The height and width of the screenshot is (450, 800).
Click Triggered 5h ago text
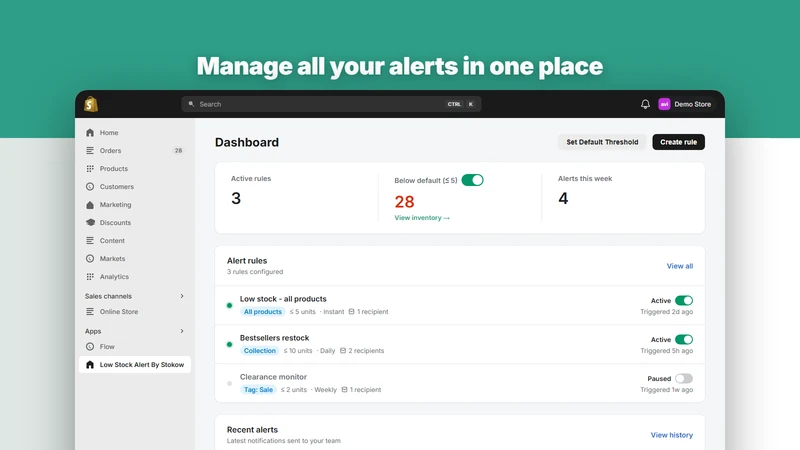click(666, 351)
